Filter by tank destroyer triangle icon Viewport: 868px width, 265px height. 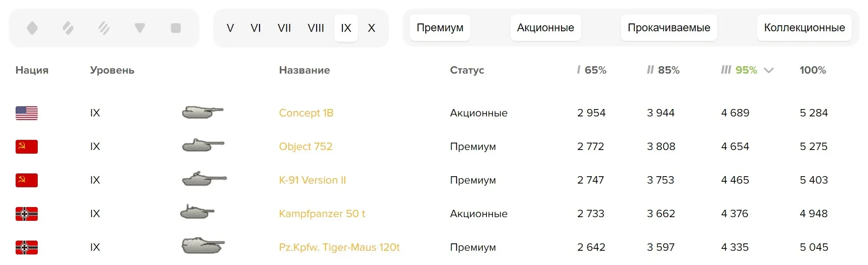tap(140, 28)
